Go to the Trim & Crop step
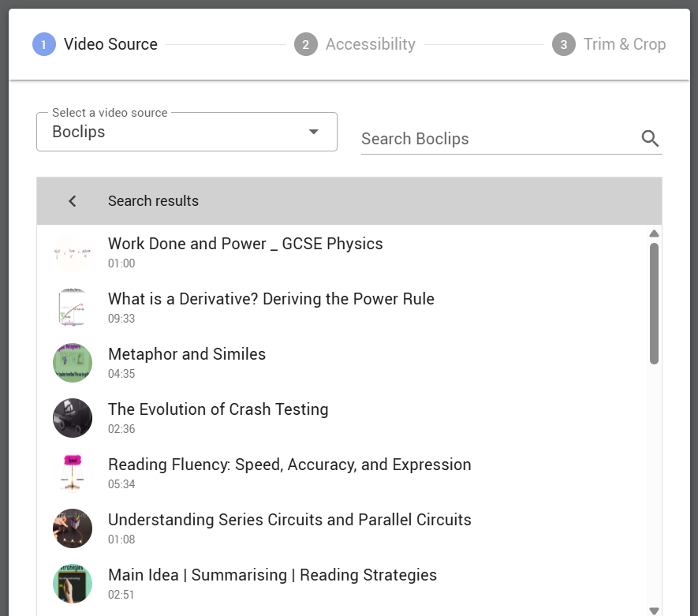 [x=609, y=44]
